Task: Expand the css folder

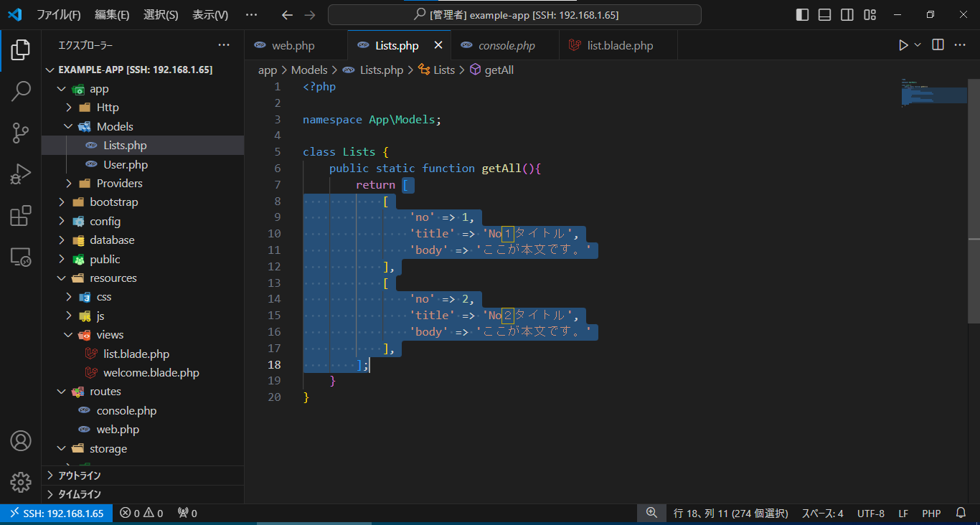Action: pos(143,296)
